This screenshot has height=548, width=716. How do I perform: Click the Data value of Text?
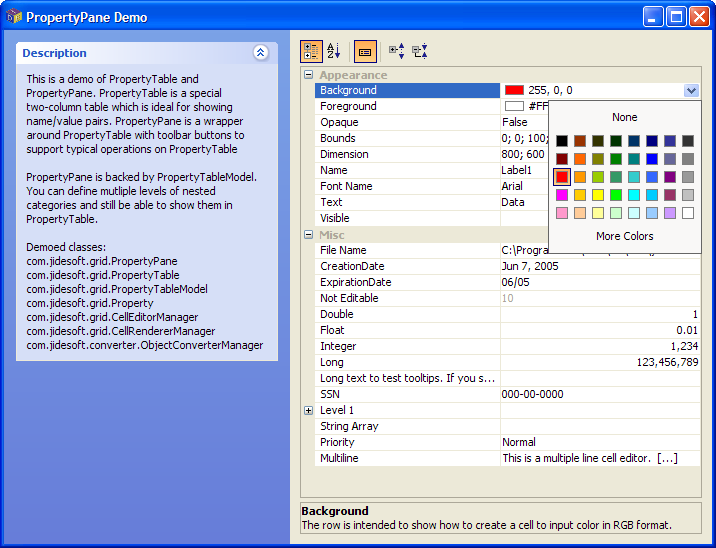513,202
